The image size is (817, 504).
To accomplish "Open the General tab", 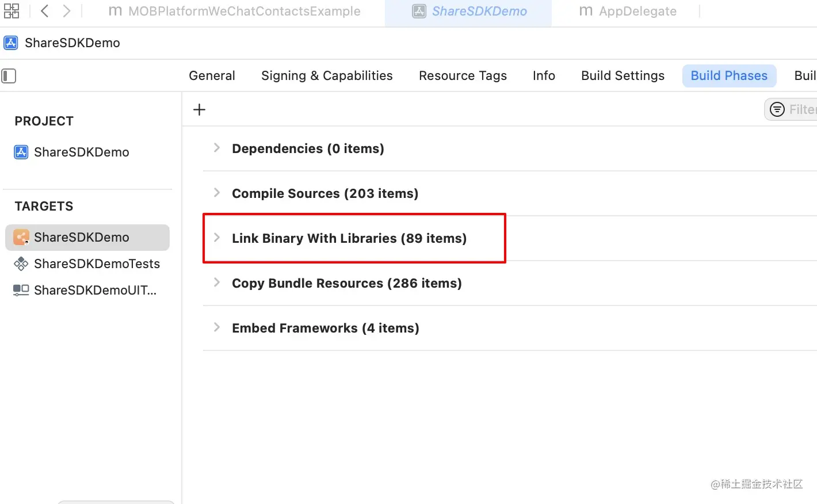I will click(212, 76).
